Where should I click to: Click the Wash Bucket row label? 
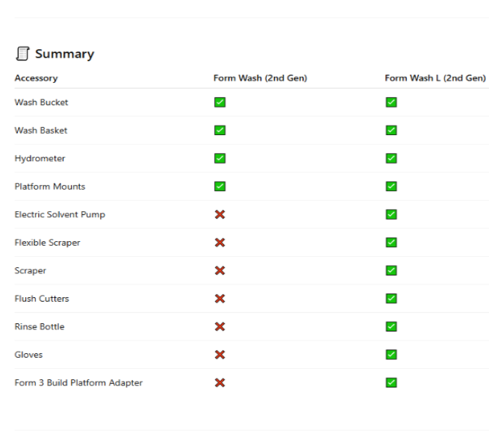click(x=41, y=102)
